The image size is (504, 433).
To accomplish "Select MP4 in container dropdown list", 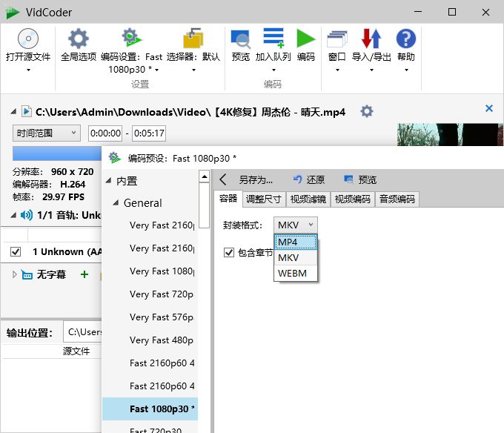I will 296,242.
